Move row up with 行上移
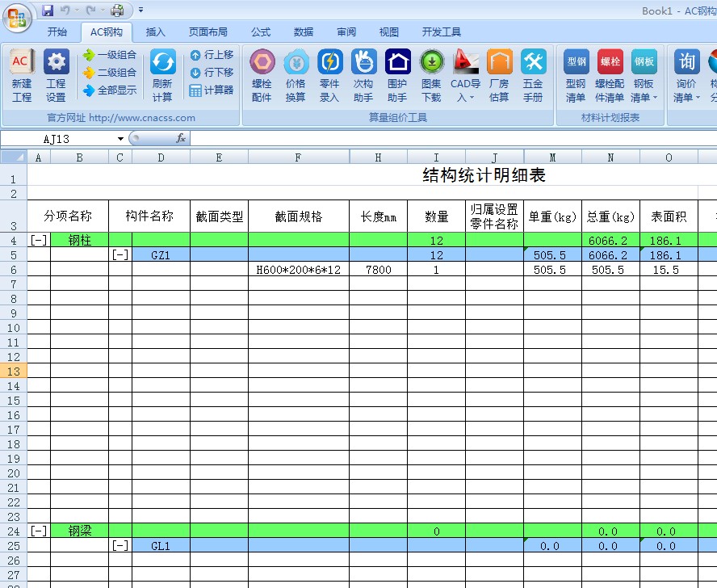This screenshot has width=717, height=588. (212, 55)
